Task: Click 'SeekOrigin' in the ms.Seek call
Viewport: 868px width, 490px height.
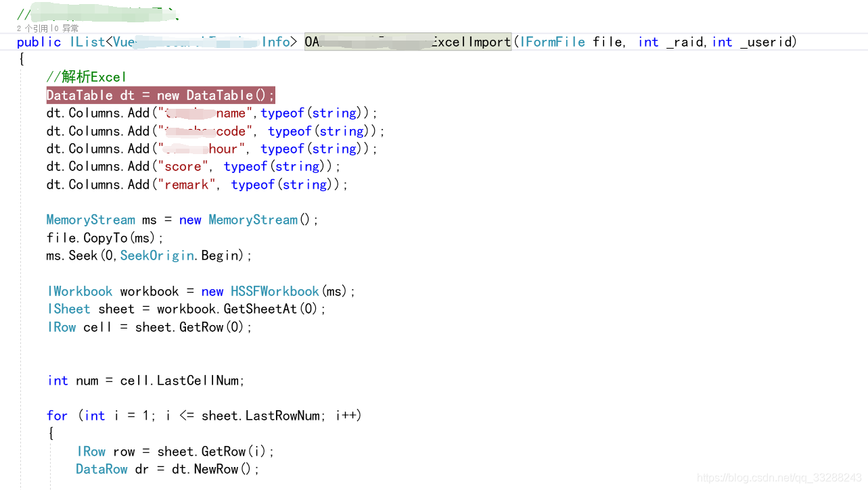Action: (158, 255)
